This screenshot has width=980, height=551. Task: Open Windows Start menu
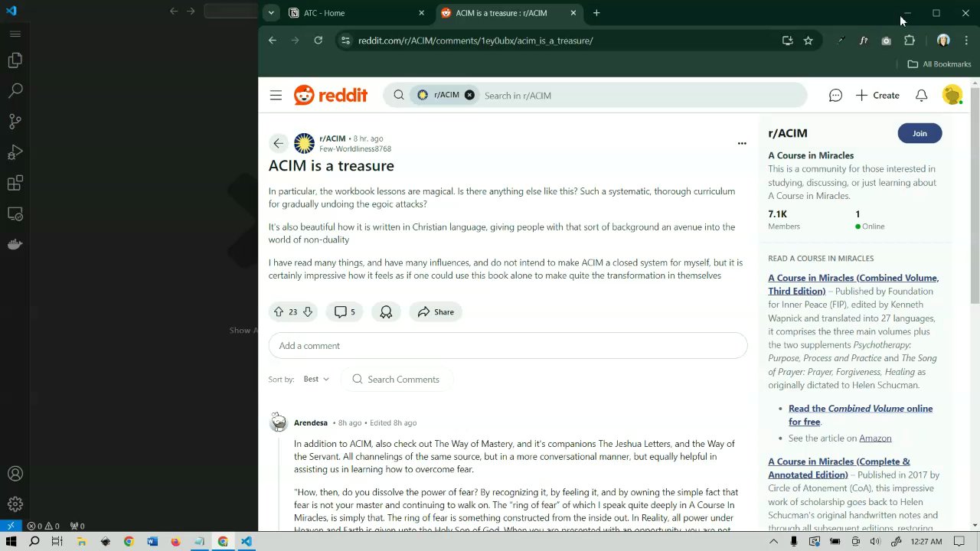click(11, 541)
